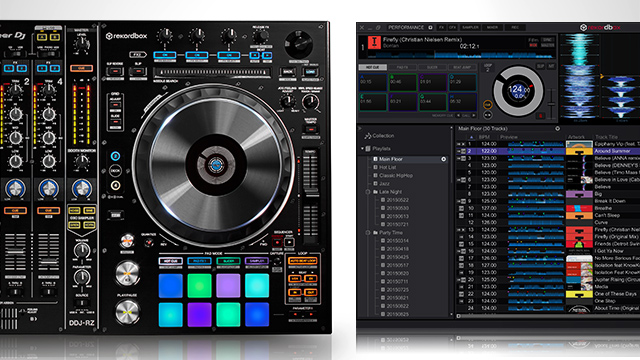This screenshot has width=640, height=360.
Task: Trigger hot cue F at 03:21
Action: (x=402, y=102)
